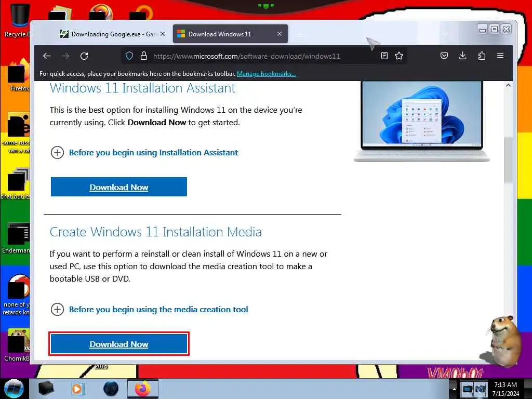The width and height of the screenshot is (532, 399).
Task: Open tracking protection shield icon
Action: coord(129,56)
